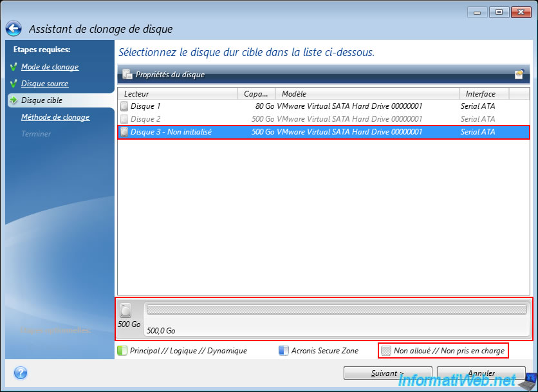Click the Propriétés du disque icon

pos(127,75)
